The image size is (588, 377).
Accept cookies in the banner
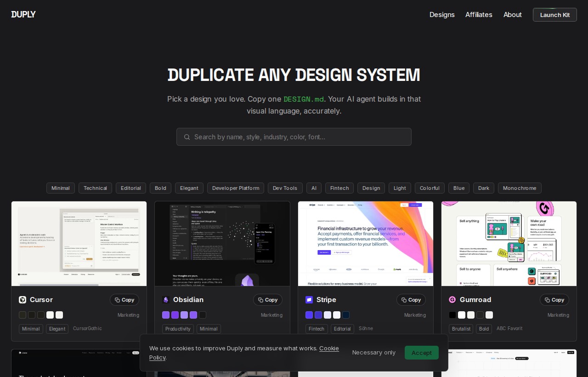(422, 353)
